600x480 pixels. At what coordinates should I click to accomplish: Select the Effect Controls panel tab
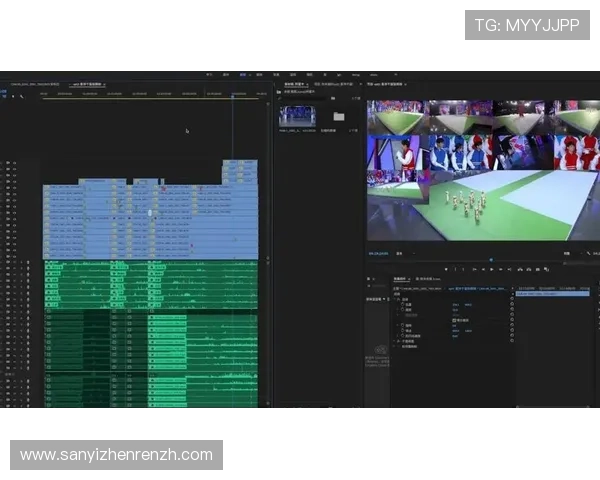pos(399,279)
